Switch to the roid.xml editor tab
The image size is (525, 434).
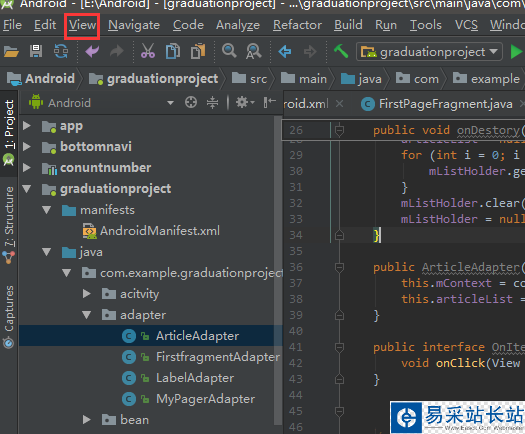[x=306, y=104]
